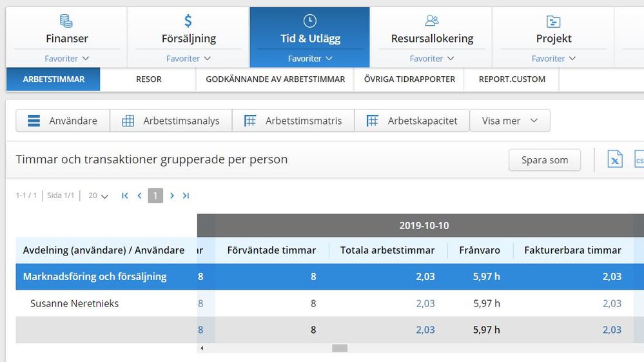Open Godkännande av arbetstimmar tab
This screenshot has width=644, height=362.
pos(275,79)
